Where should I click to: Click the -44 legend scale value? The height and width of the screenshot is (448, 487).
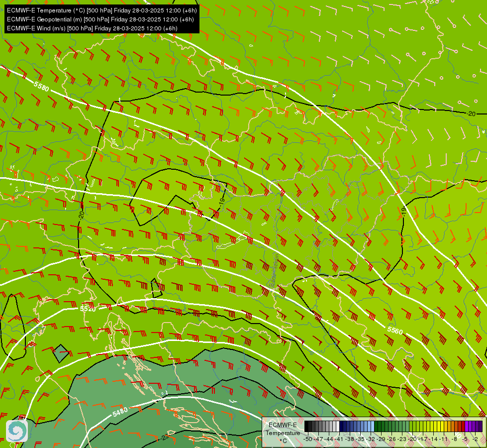click(329, 439)
